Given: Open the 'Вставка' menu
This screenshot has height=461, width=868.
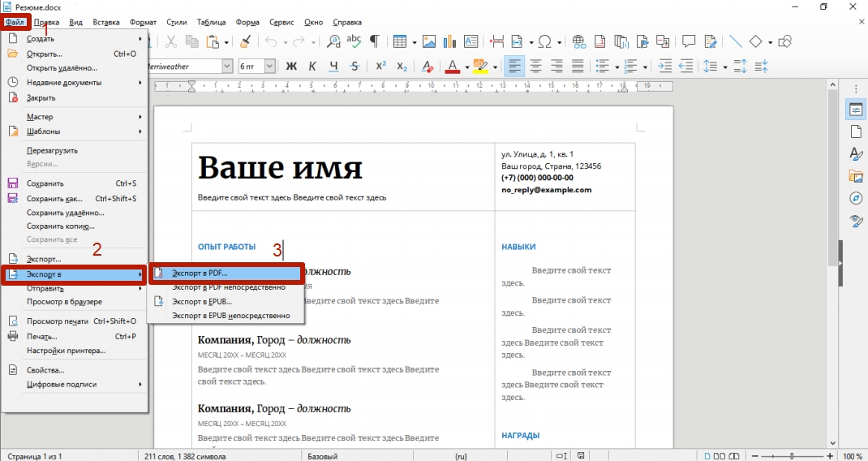Looking at the screenshot, I should point(106,22).
